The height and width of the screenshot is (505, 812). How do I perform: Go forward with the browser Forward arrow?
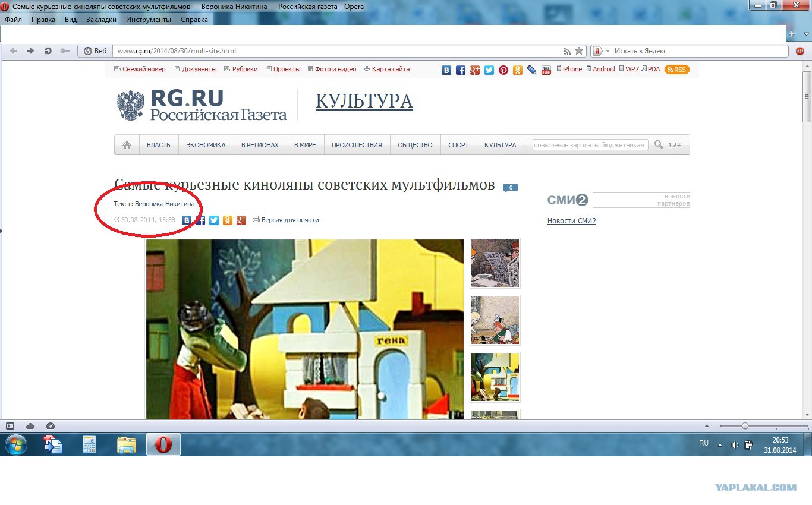31,51
